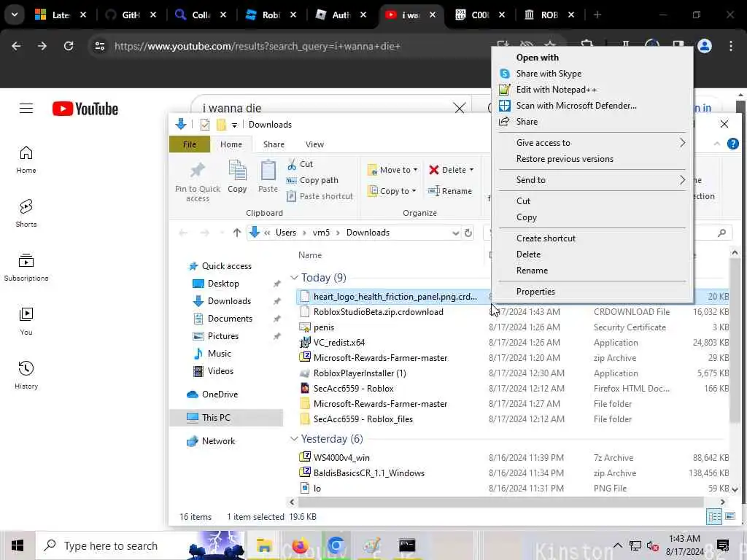Go back in the browser
The image size is (747, 560).
(16, 46)
